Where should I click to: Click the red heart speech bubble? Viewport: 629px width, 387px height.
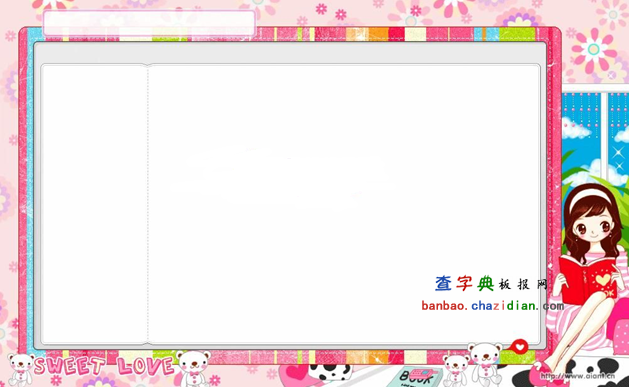click(518, 346)
